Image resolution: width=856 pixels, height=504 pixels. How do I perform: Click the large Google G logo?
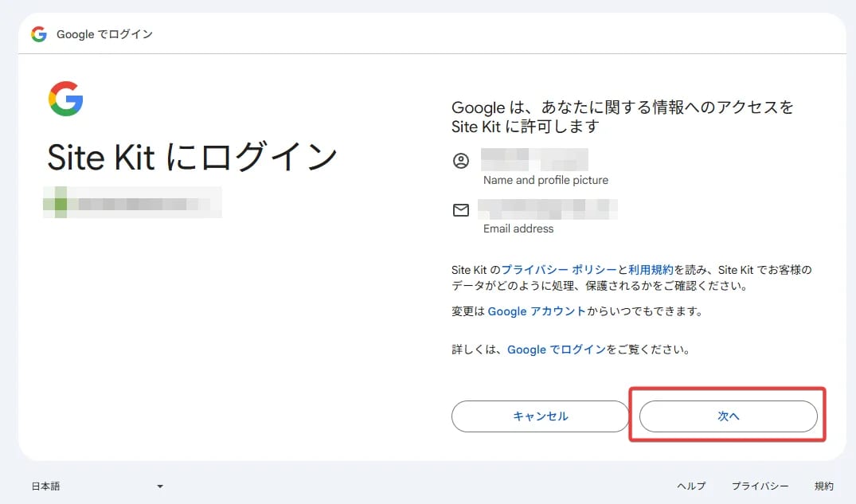tap(67, 99)
